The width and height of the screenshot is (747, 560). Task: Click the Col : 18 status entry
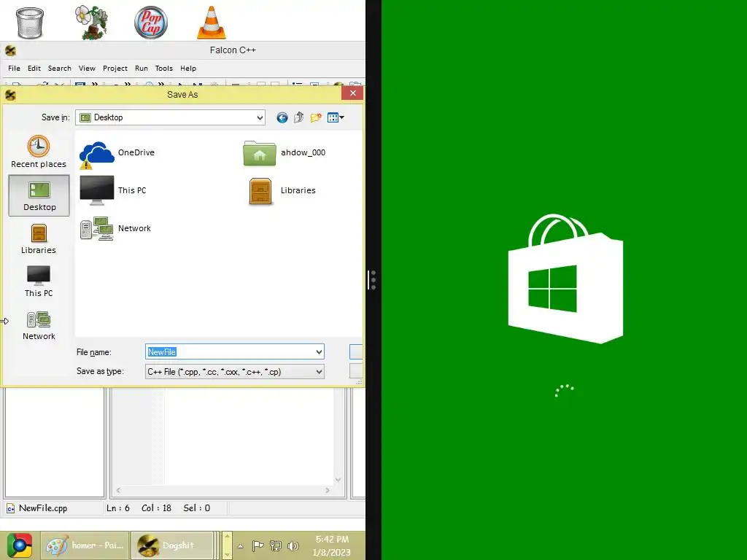click(156, 508)
